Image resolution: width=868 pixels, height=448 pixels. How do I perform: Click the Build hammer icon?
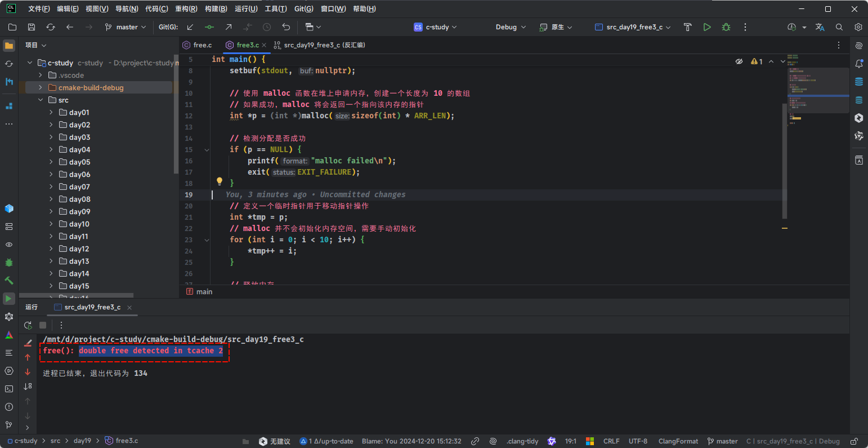pyautogui.click(x=687, y=27)
